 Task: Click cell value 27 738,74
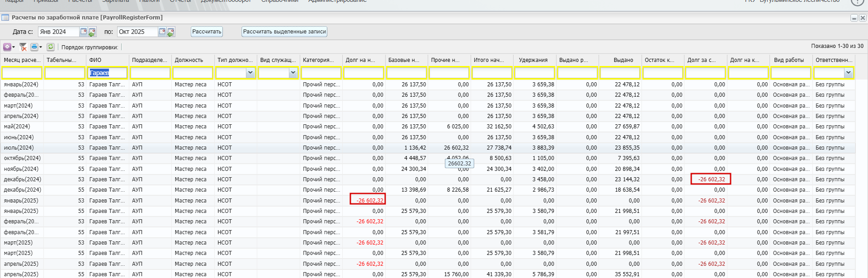coord(499,148)
